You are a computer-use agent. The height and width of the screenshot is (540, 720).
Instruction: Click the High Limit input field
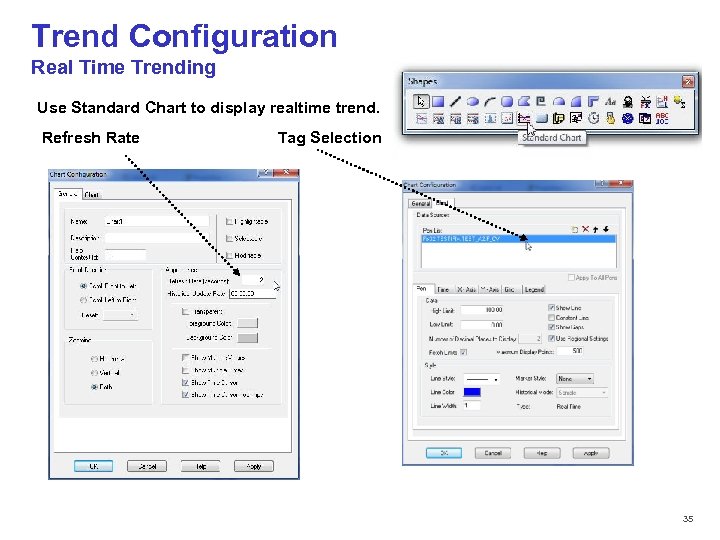[483, 310]
